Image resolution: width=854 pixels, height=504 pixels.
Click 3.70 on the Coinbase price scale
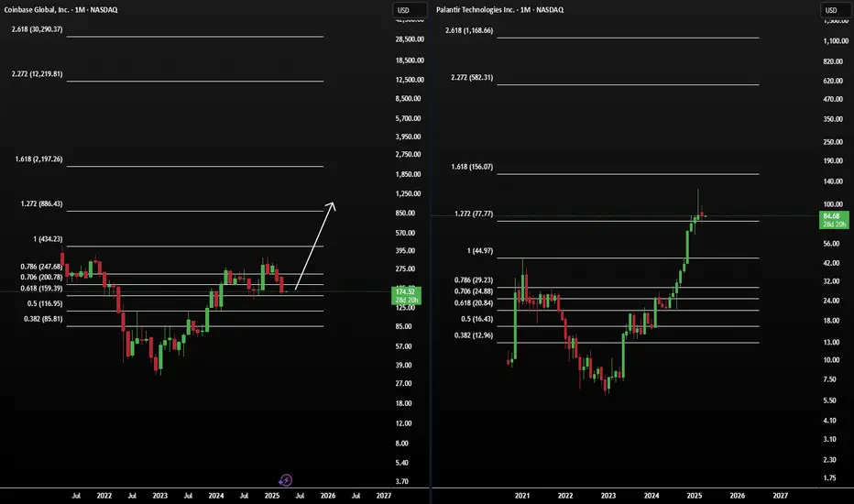point(402,482)
